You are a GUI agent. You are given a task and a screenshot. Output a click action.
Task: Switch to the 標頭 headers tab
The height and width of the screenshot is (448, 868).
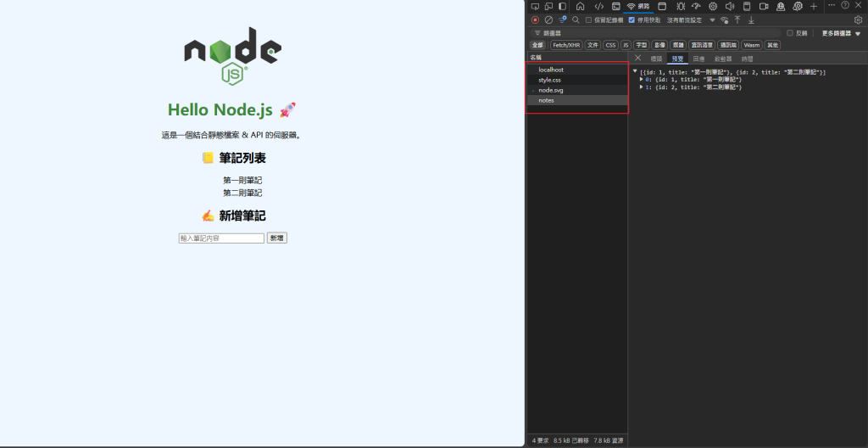(x=656, y=59)
